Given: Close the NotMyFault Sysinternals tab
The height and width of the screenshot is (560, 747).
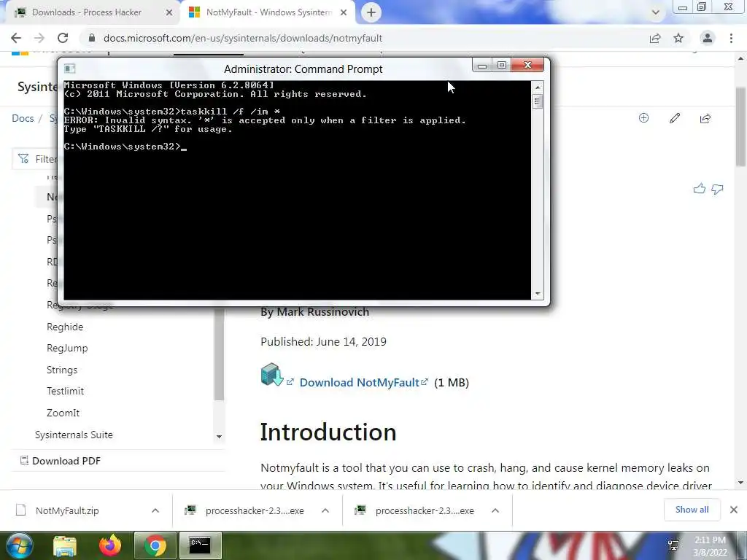Looking at the screenshot, I should [x=344, y=12].
